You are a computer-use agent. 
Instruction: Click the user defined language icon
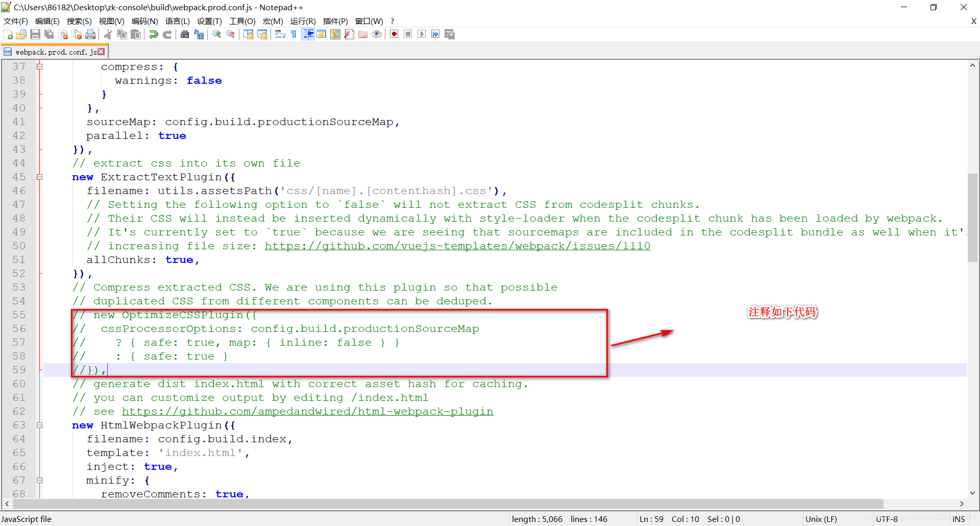(x=322, y=34)
